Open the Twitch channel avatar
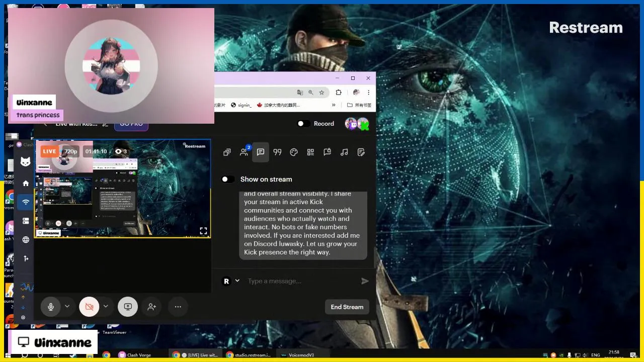The width and height of the screenshot is (644, 362). coord(351,124)
